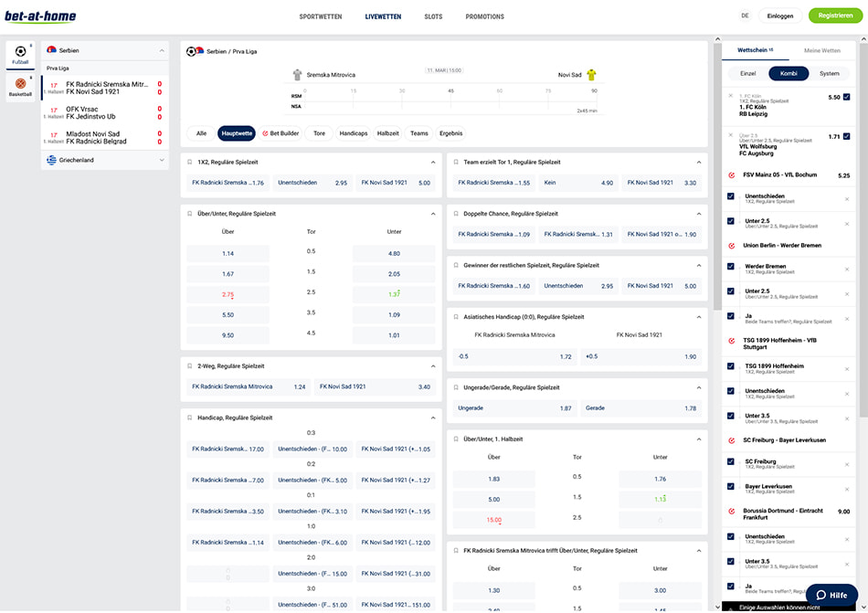Open the Slots section
Viewport: 868px width, 613px height.
433,16
